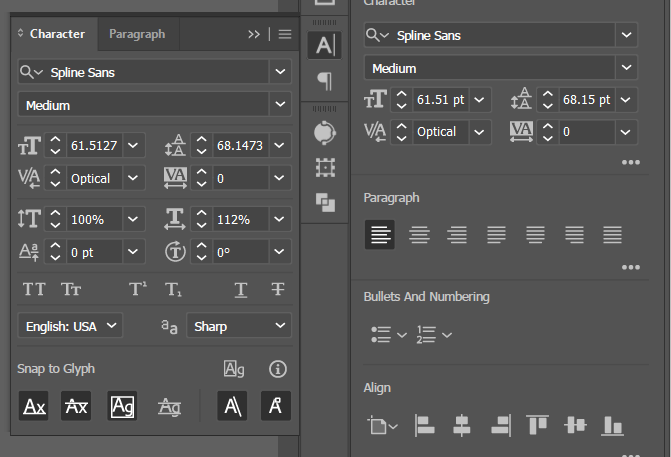Align selection to horizontal center
671x457 pixels.
click(461, 426)
